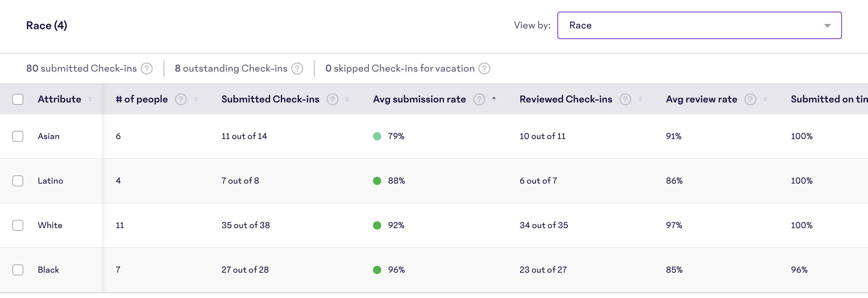
Task: Sort by # of people column arrows
Action: click(196, 99)
